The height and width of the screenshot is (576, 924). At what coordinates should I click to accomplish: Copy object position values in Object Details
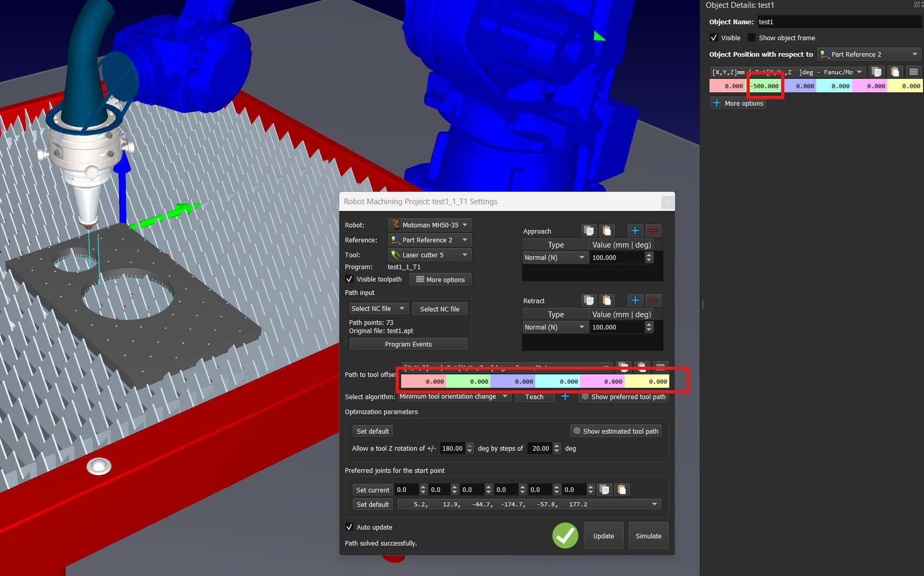point(876,72)
